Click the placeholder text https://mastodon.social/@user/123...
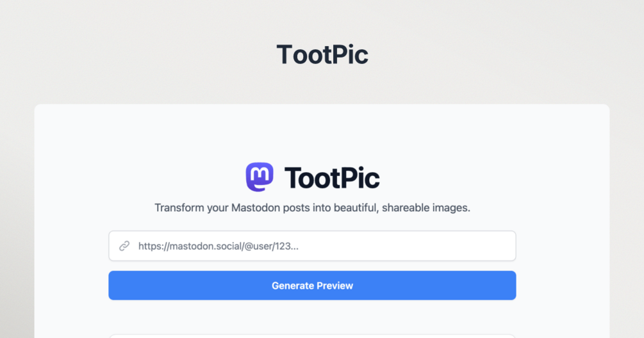The height and width of the screenshot is (338, 644). tap(218, 246)
